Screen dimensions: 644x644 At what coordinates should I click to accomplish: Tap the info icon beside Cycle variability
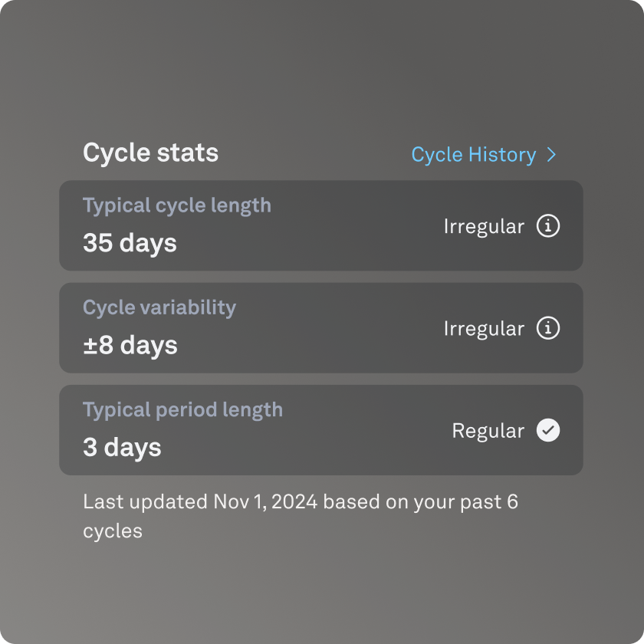point(548,328)
